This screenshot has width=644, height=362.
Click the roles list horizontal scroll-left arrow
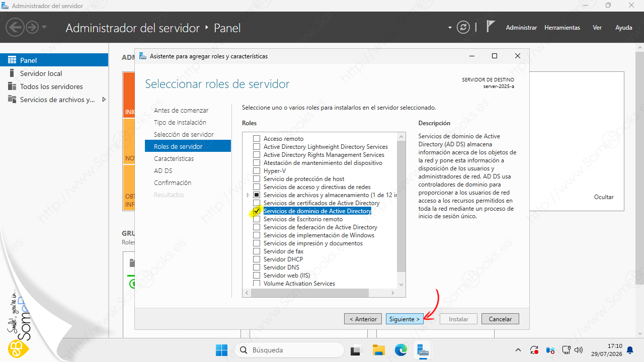tap(247, 293)
